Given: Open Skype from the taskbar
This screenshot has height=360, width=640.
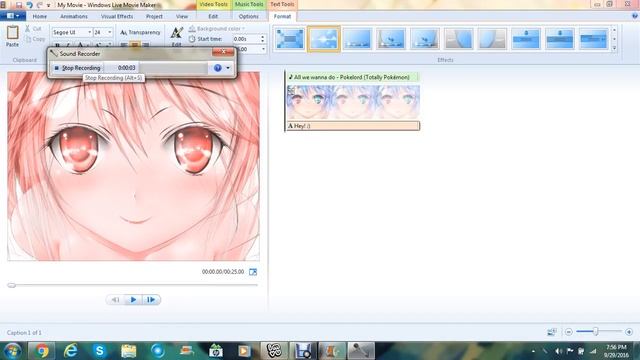Looking at the screenshot, I should (x=100, y=351).
